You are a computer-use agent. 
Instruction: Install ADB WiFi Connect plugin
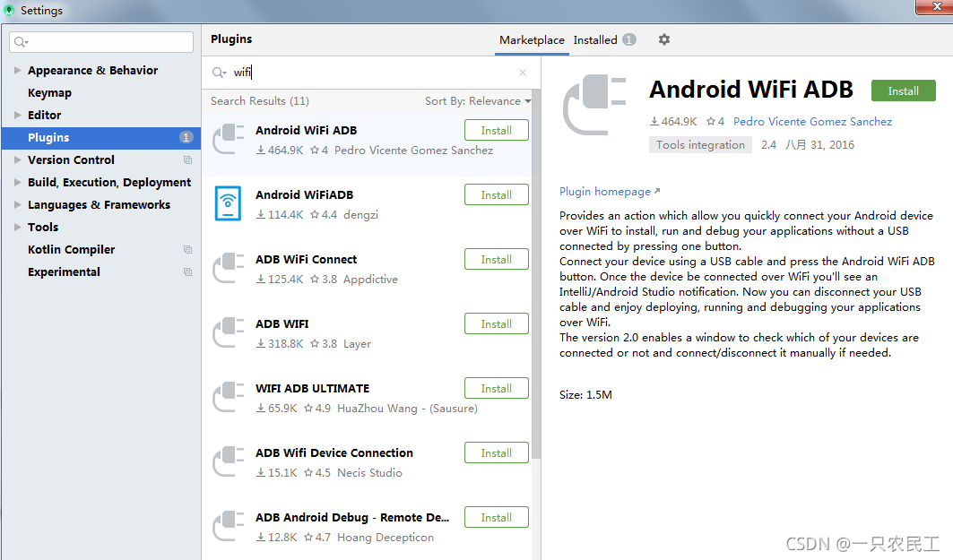pos(496,259)
